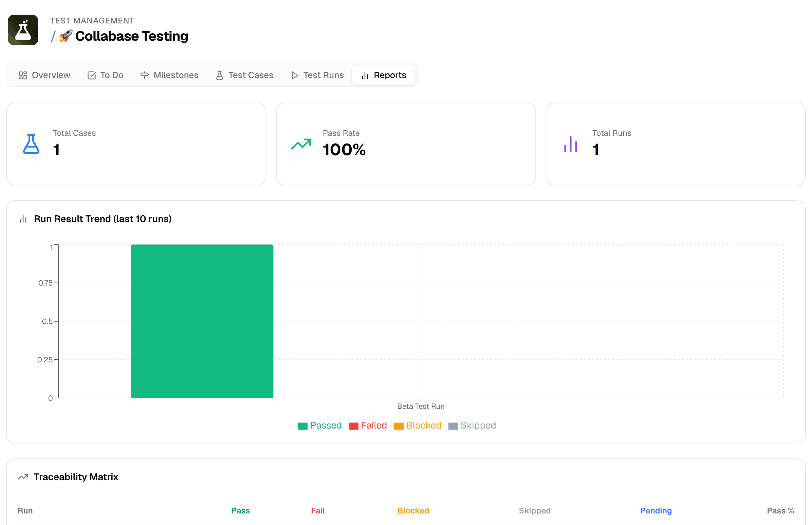
Task: Click the green 'Pass' column header
Action: 241,511
